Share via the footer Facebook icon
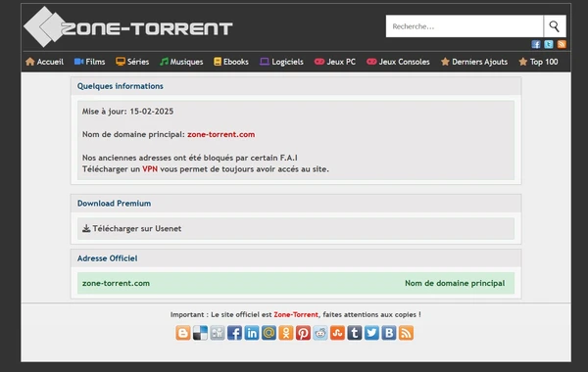Viewport: 588px width, 372px height. 234,333
